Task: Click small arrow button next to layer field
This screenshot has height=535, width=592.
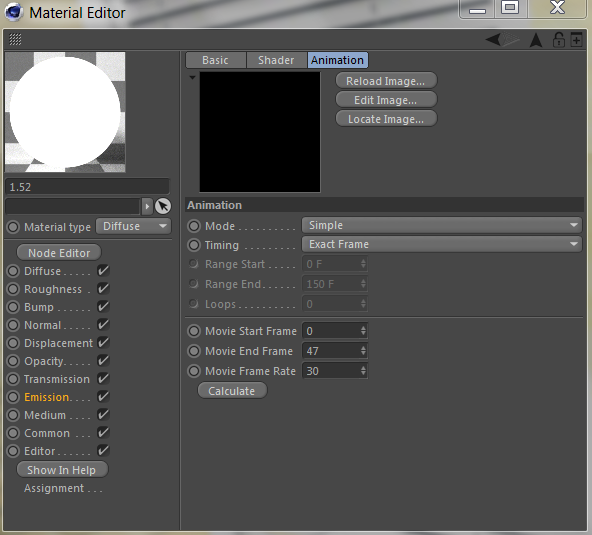Action: pos(147,206)
